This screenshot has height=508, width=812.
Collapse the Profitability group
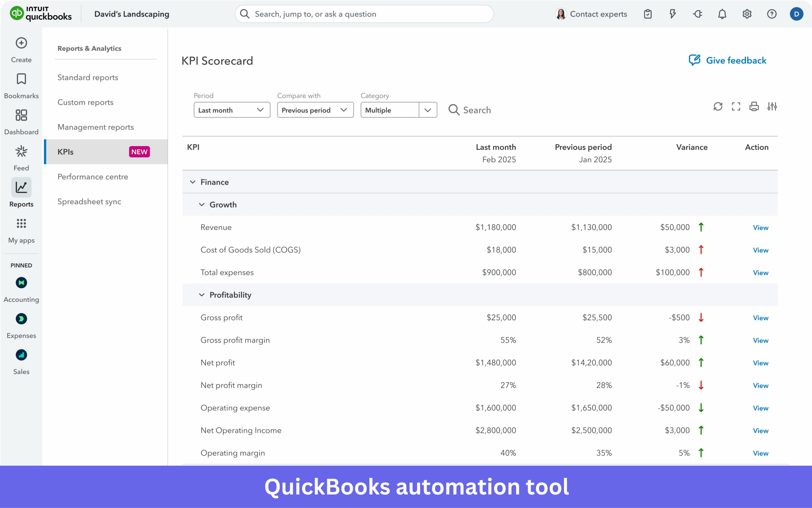(202, 295)
